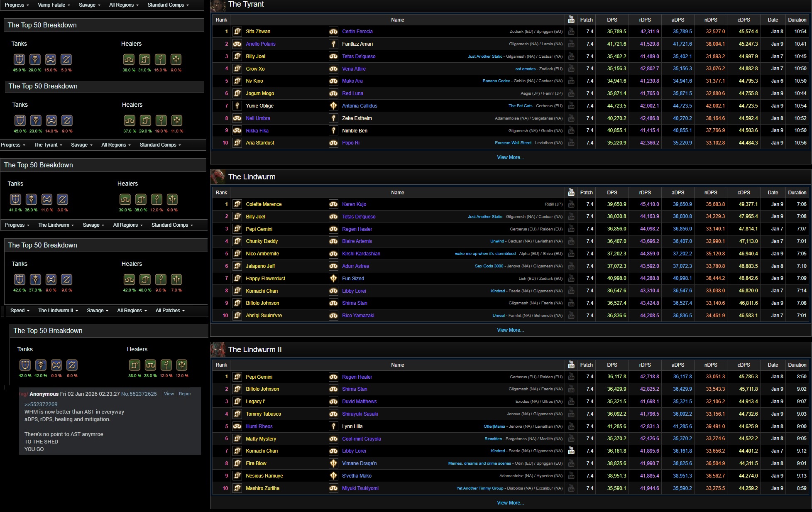Click the tank icon showing 6.0 %

tap(72, 365)
